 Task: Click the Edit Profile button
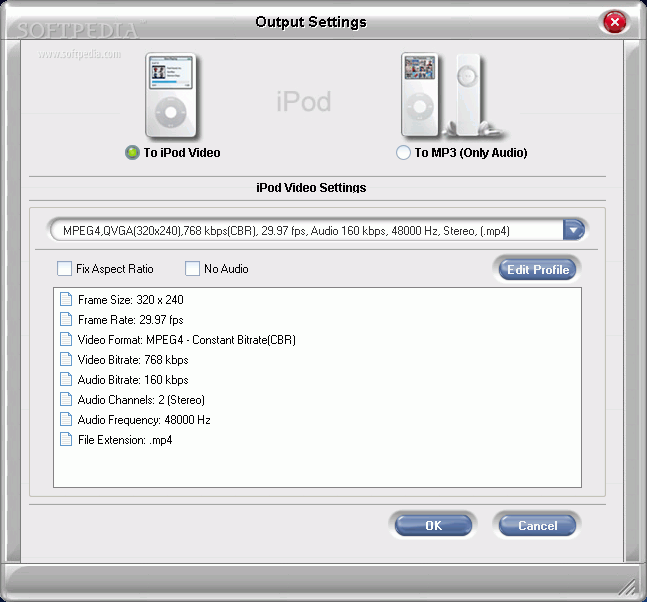pyautogui.click(x=537, y=269)
